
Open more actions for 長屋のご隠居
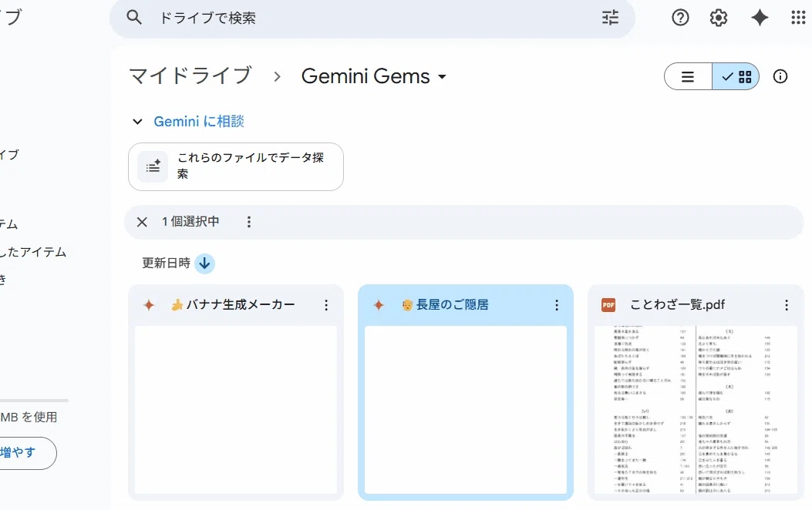tap(557, 305)
